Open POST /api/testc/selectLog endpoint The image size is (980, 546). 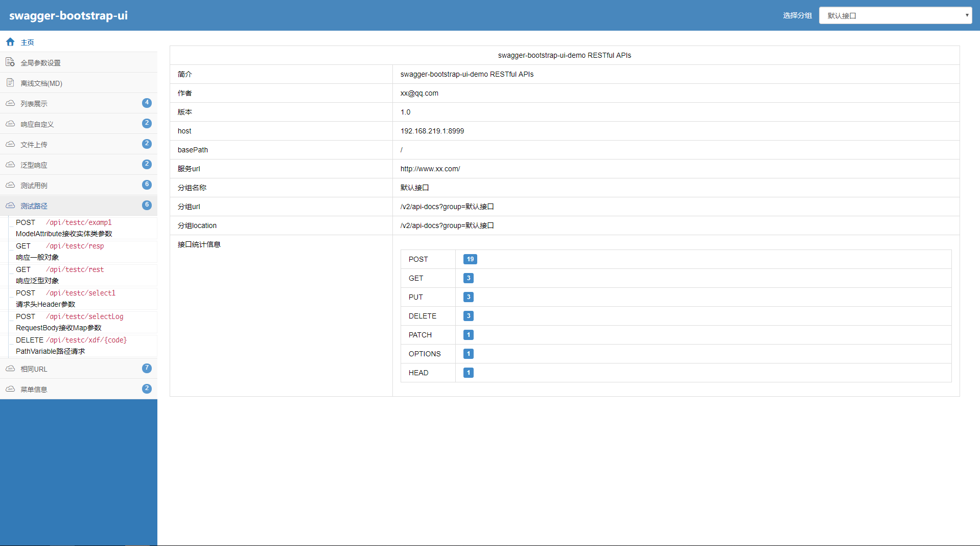[x=83, y=322]
